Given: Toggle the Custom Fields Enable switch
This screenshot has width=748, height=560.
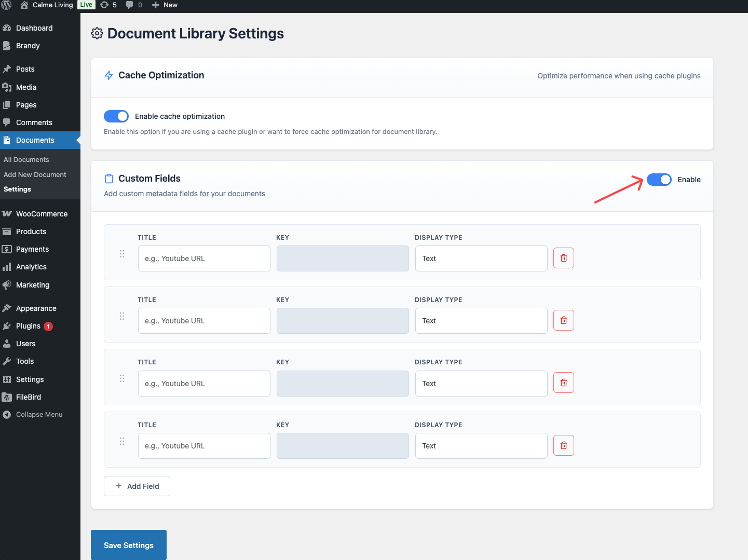Looking at the screenshot, I should [659, 180].
